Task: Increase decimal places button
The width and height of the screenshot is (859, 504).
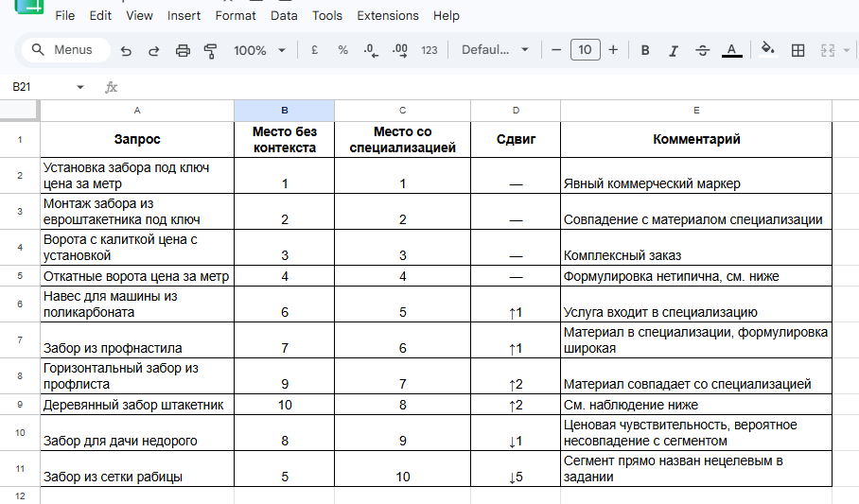Action: pyautogui.click(x=400, y=50)
